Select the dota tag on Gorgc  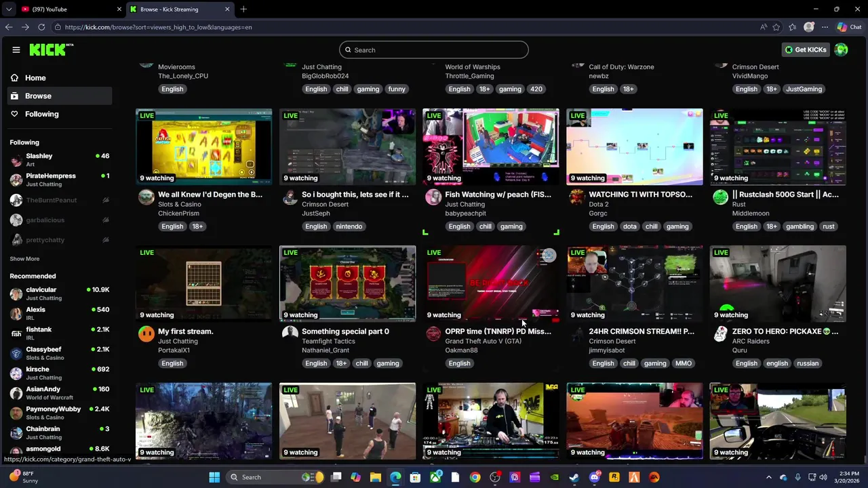630,226
